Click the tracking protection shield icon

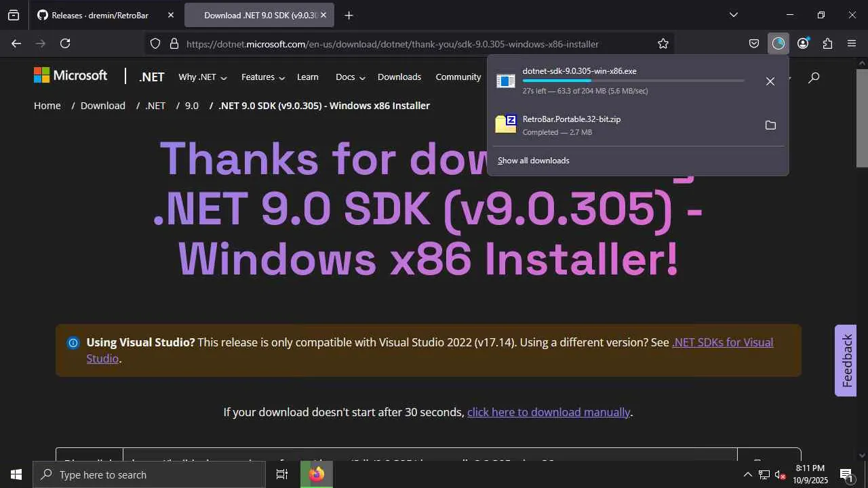[155, 43]
